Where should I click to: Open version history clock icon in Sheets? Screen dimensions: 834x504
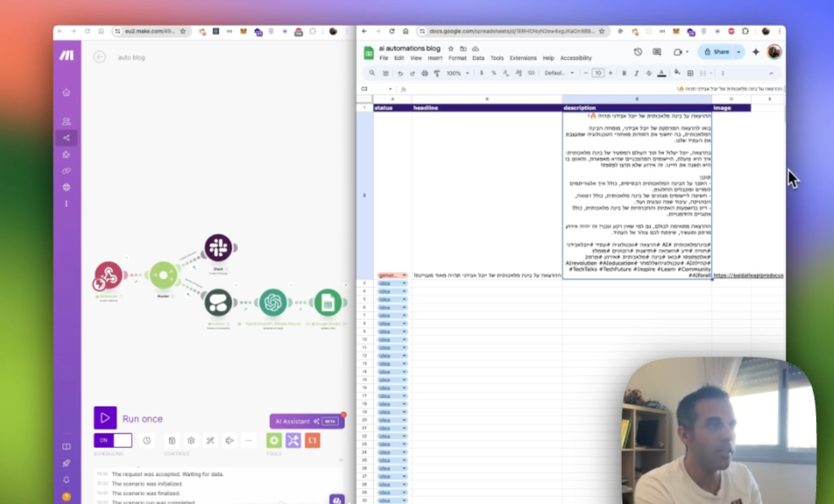[638, 52]
